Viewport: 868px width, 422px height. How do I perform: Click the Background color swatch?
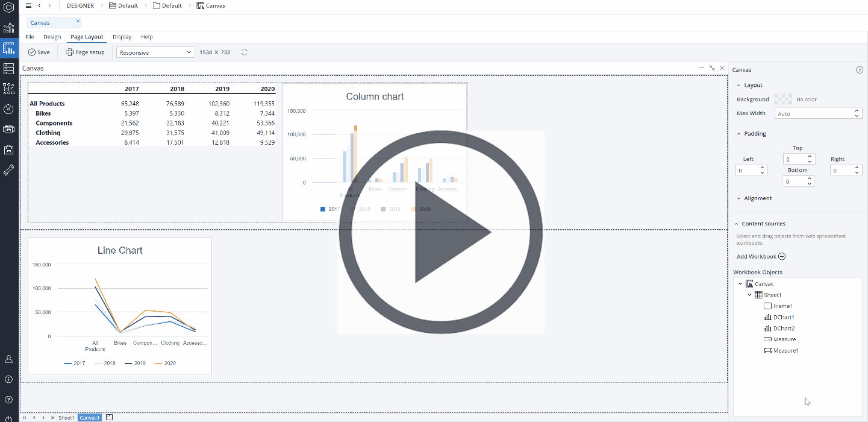coord(783,99)
